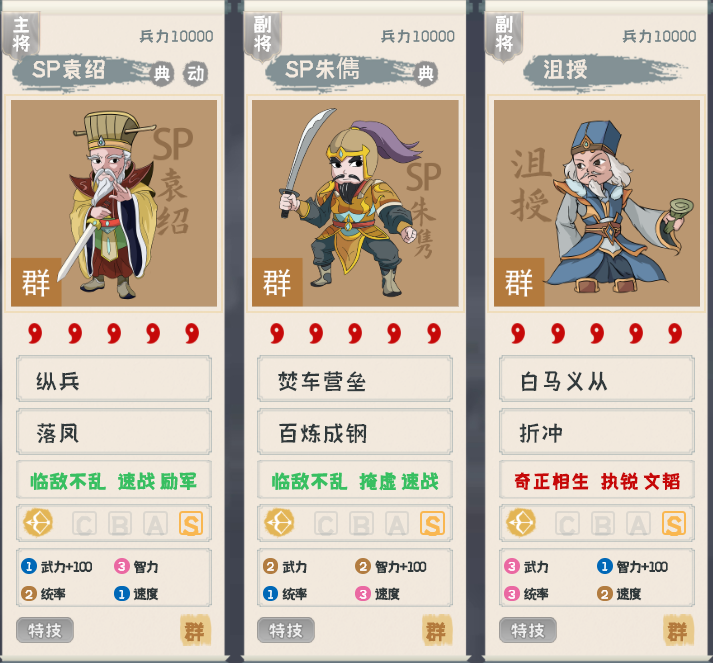Click the 群 faction seal under 沮授
This screenshot has height=663, width=713.
(678, 630)
